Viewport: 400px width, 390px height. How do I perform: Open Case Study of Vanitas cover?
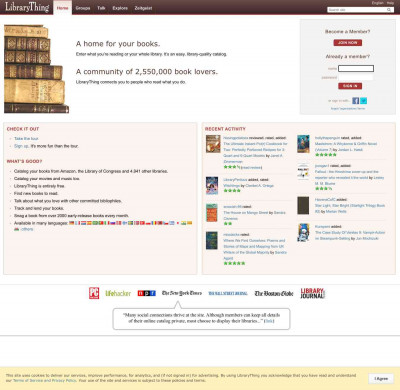[x=303, y=233]
